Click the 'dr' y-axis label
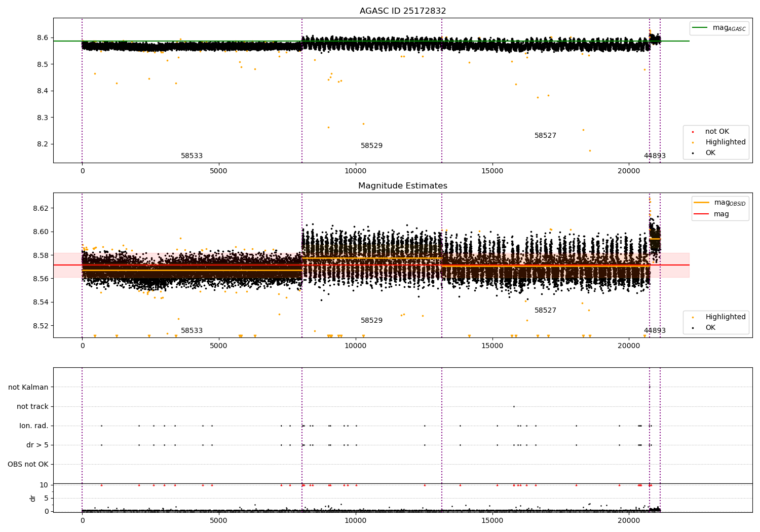Screen dimensions: 760x532 (33, 498)
